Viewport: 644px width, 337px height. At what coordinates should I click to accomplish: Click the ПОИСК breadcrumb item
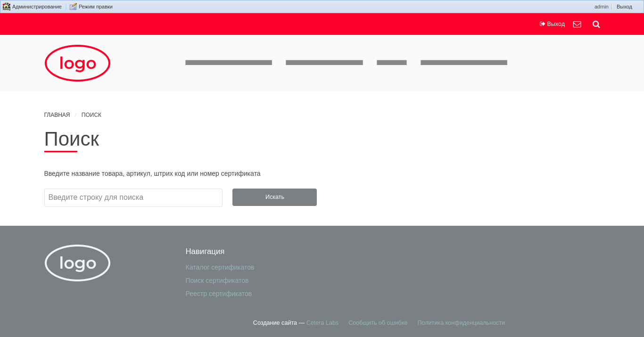coord(91,115)
